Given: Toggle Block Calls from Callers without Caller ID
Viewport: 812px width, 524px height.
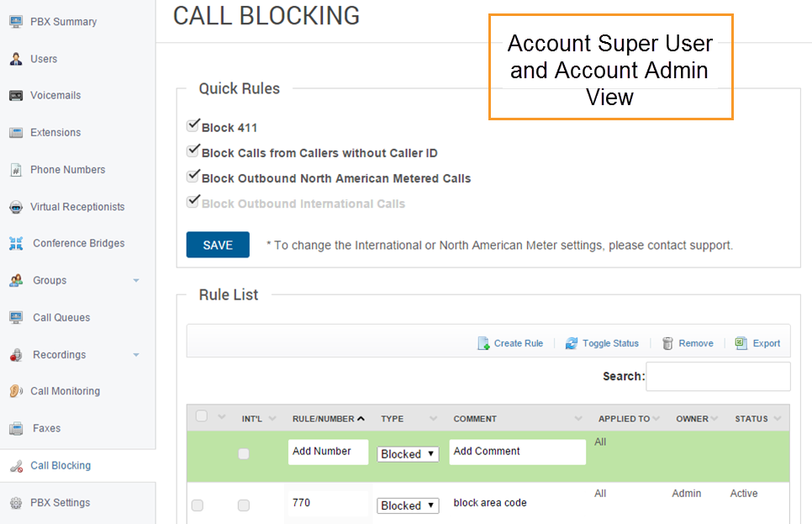Looking at the screenshot, I should coord(193,152).
